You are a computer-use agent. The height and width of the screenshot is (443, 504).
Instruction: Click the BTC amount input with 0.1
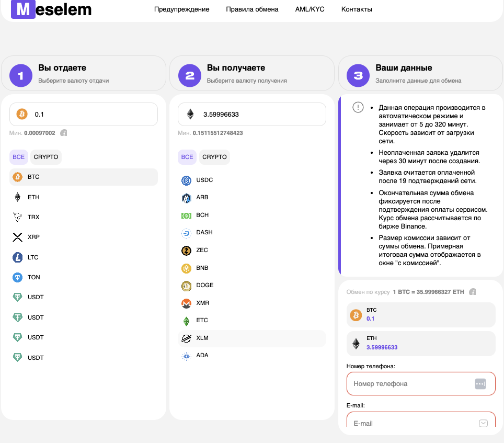84,115
